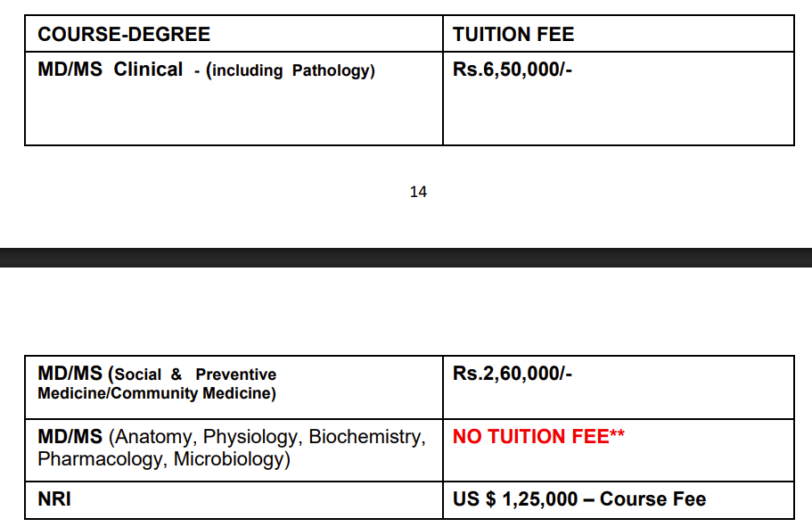
Task: Select the MD/MS Clinical course text
Action: coord(110,70)
